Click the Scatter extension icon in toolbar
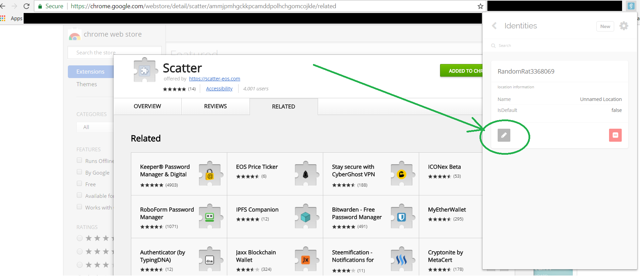This screenshot has height=280, width=644. pos(631,6)
